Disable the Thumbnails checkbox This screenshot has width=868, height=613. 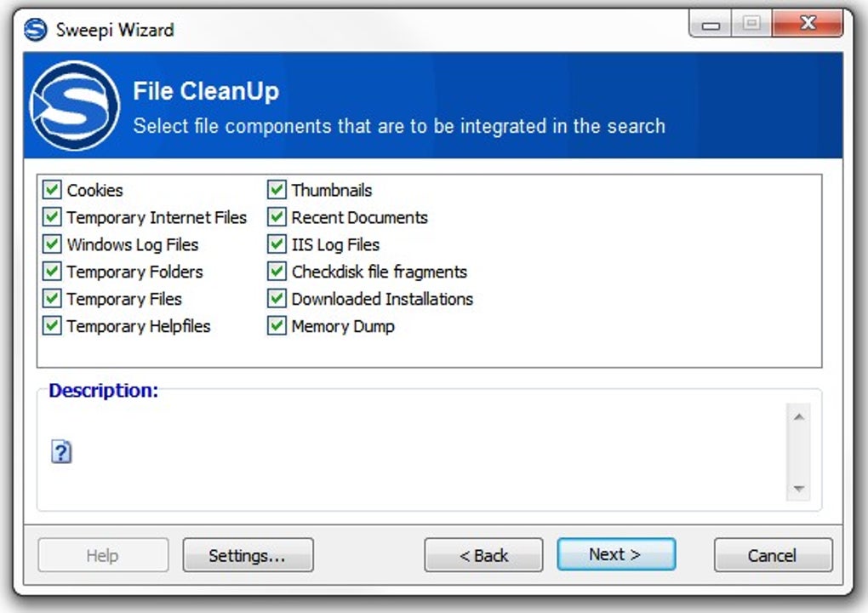pyautogui.click(x=277, y=189)
